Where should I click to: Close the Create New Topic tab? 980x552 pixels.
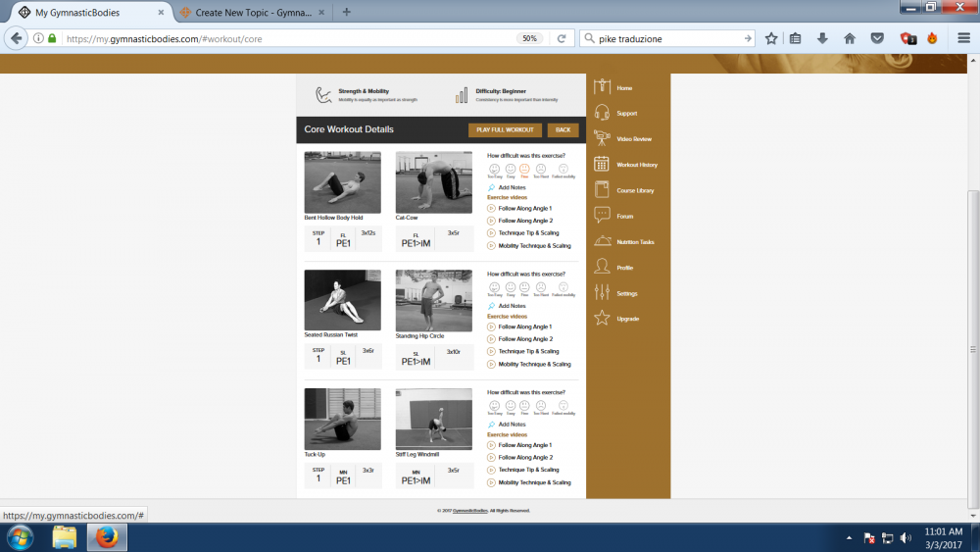321,12
